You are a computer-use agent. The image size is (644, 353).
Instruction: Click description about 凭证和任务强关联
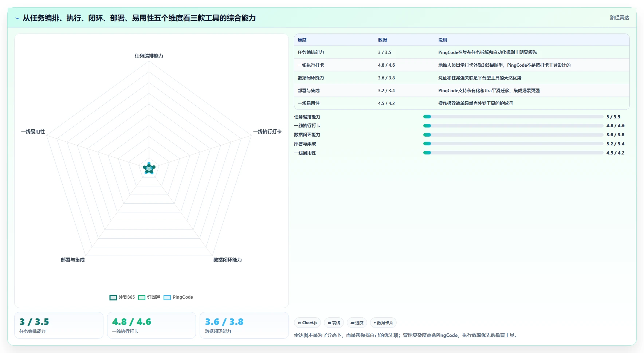(480, 78)
